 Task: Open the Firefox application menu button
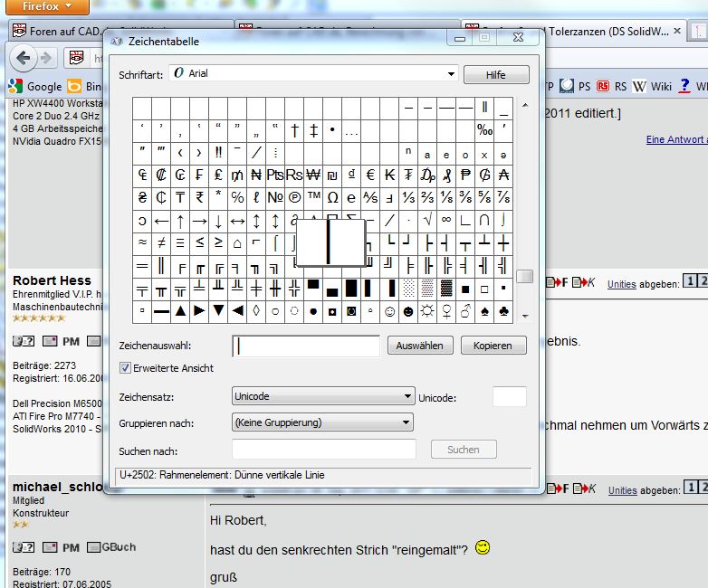click(x=47, y=6)
